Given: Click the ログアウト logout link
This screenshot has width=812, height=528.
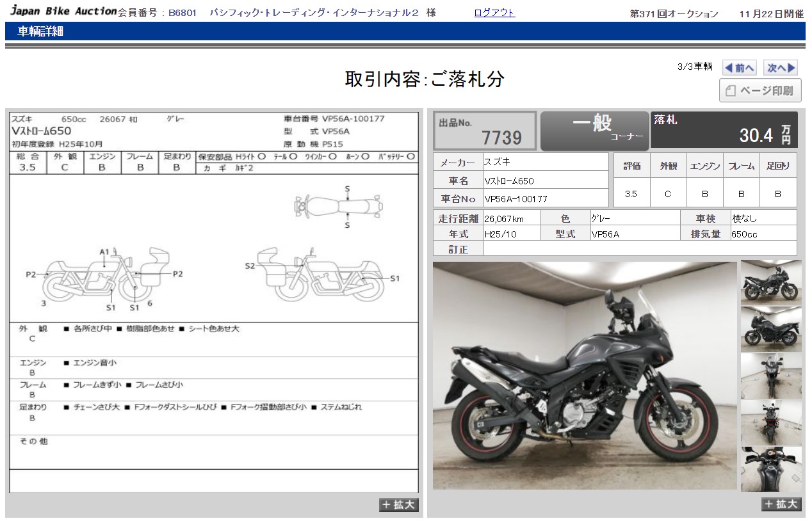Looking at the screenshot, I should point(494,13).
